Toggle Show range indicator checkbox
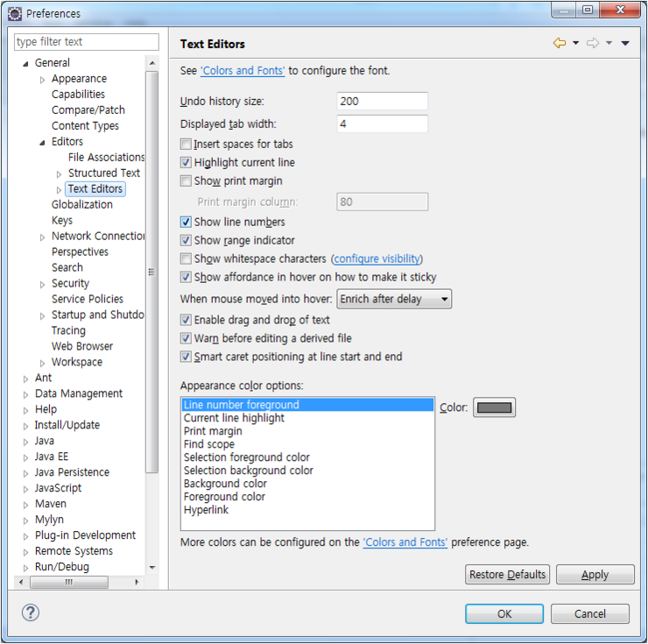Image resolution: width=648 pixels, height=644 pixels. tap(186, 240)
